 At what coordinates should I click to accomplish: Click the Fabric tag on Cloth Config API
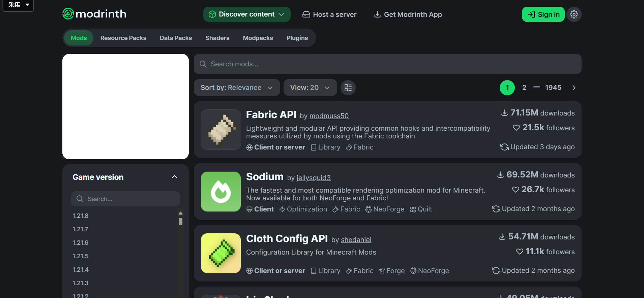point(360,271)
